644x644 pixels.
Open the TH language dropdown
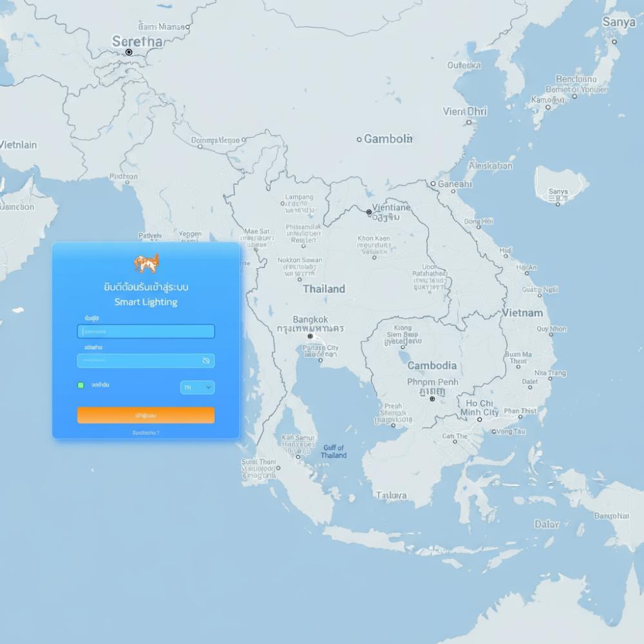click(197, 387)
